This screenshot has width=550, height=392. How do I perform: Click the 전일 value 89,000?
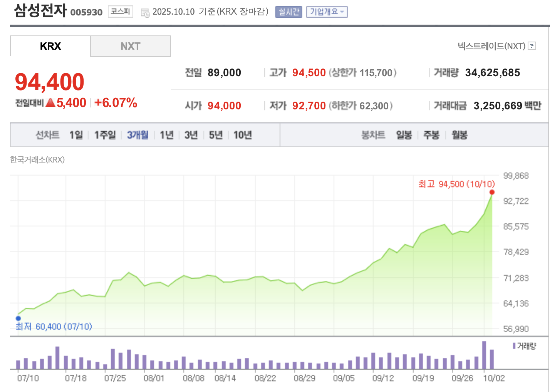coord(224,72)
